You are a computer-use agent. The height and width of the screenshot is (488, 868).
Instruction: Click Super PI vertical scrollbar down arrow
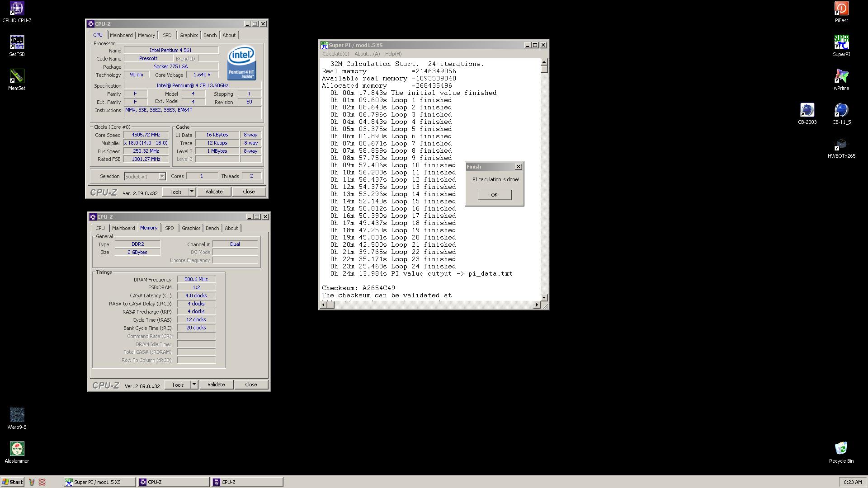pos(544,297)
